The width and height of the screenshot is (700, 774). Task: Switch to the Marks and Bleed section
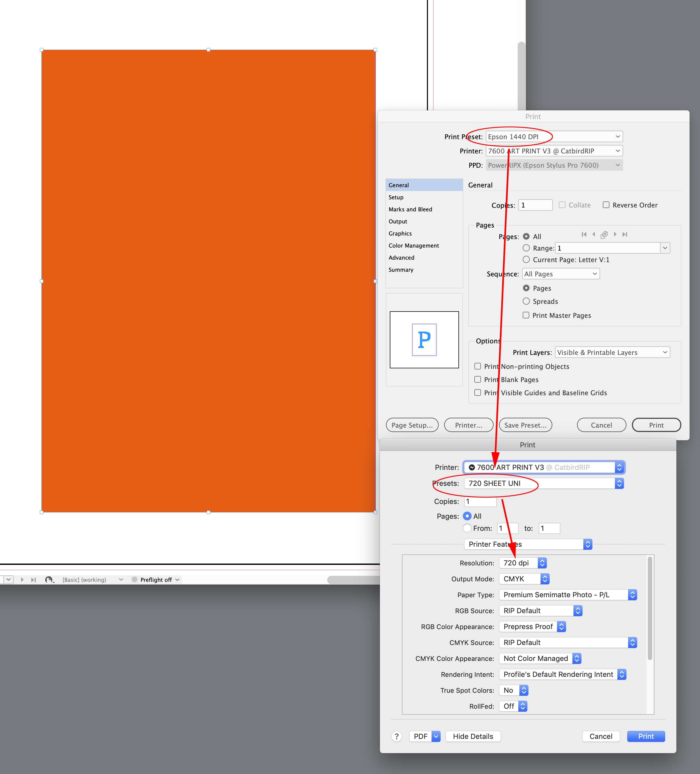pyautogui.click(x=410, y=209)
